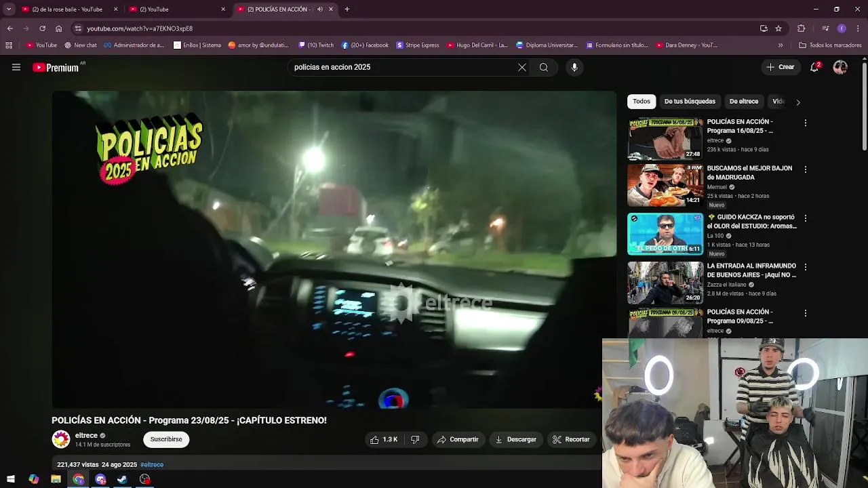Show hidden bookmarks with the double chevron
The height and width of the screenshot is (488, 868).
click(781, 45)
